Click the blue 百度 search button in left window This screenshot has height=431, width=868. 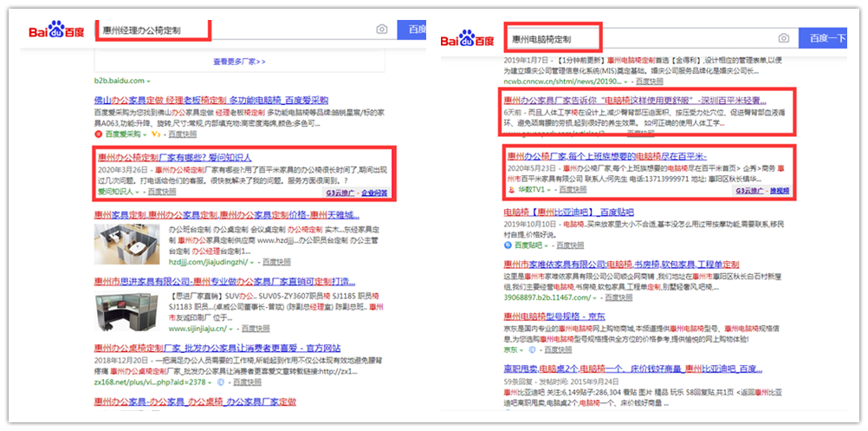(x=411, y=29)
